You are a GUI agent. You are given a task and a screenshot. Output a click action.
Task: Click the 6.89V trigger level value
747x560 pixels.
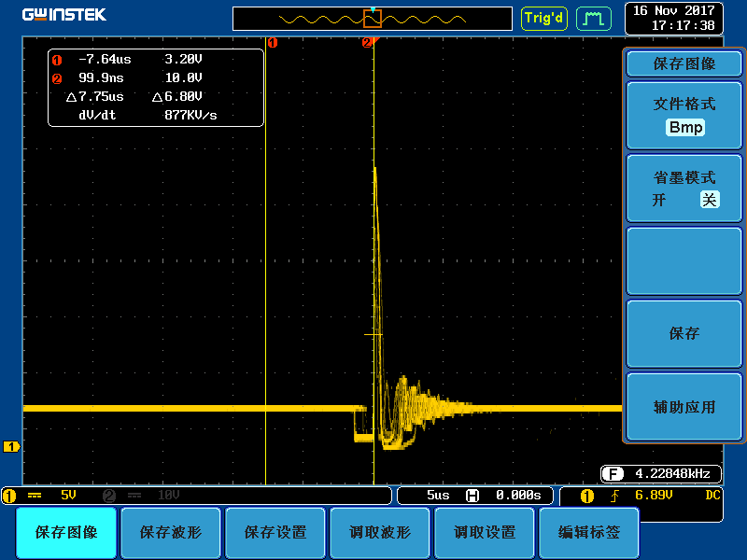pyautogui.click(x=654, y=496)
